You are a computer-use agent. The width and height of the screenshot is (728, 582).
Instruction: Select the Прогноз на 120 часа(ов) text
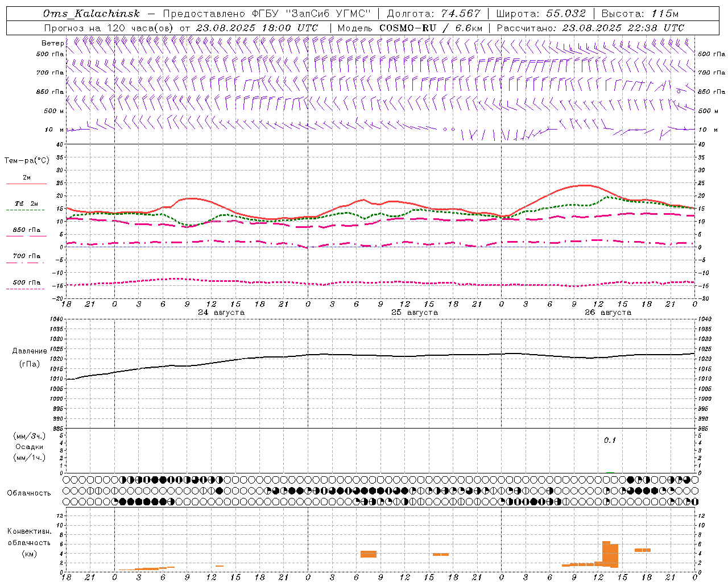click(109, 28)
